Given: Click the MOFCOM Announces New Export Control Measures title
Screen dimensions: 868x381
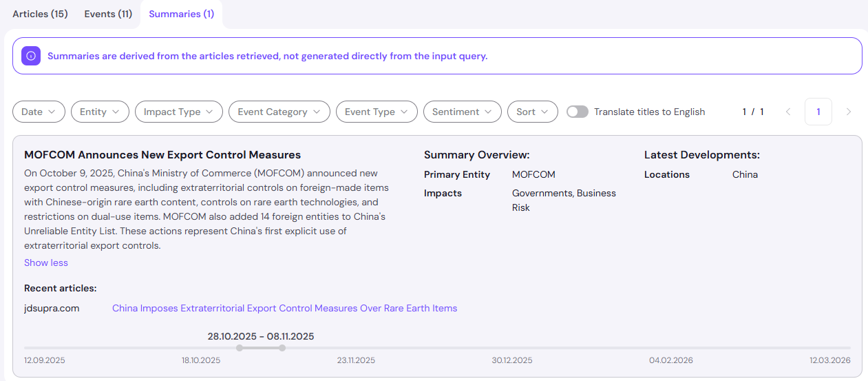Looking at the screenshot, I should [162, 155].
